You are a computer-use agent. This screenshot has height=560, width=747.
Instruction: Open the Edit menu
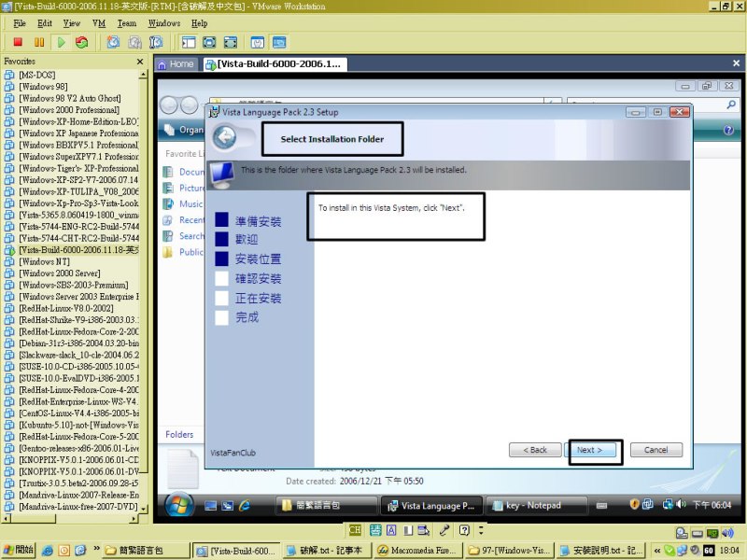tap(45, 23)
